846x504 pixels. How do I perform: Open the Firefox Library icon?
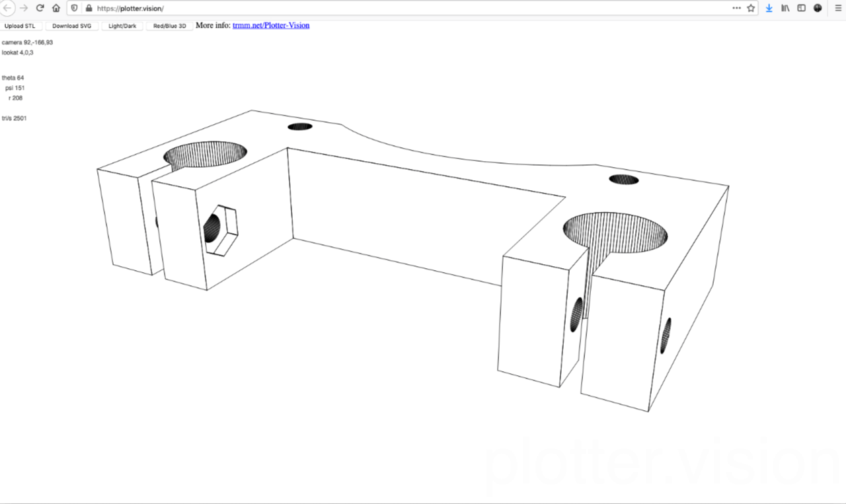coord(785,8)
